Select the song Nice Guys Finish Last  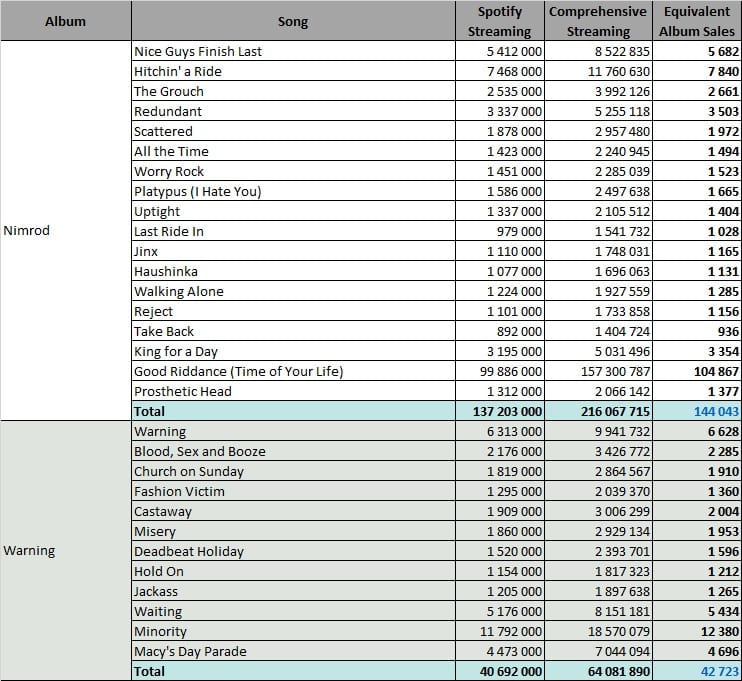click(x=293, y=51)
